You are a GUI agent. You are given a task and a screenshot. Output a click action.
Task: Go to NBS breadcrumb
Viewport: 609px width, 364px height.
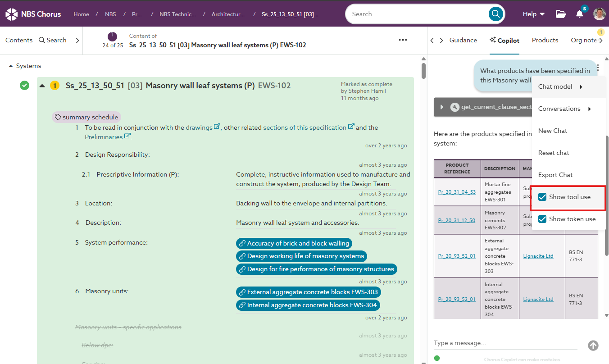110,14
